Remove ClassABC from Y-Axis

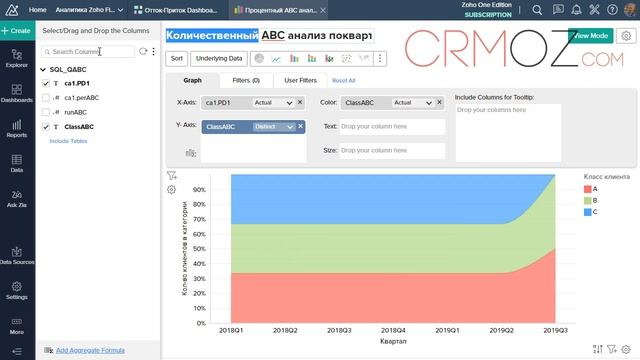[x=300, y=127]
